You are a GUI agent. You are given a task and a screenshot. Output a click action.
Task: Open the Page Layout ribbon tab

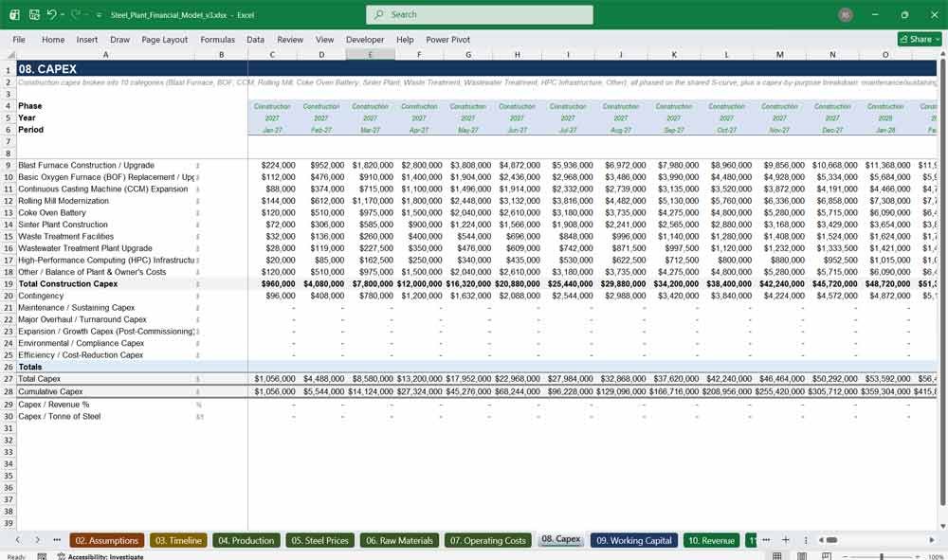164,39
